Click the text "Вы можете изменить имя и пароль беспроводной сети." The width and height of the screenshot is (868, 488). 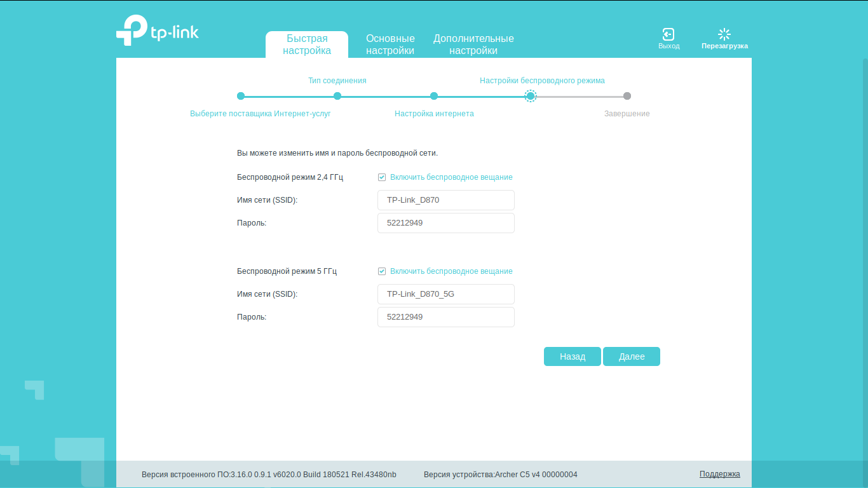point(337,153)
